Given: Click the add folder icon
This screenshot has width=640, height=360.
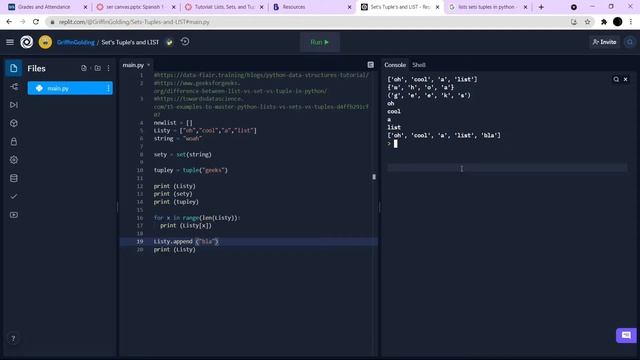Looking at the screenshot, I should click(x=97, y=68).
